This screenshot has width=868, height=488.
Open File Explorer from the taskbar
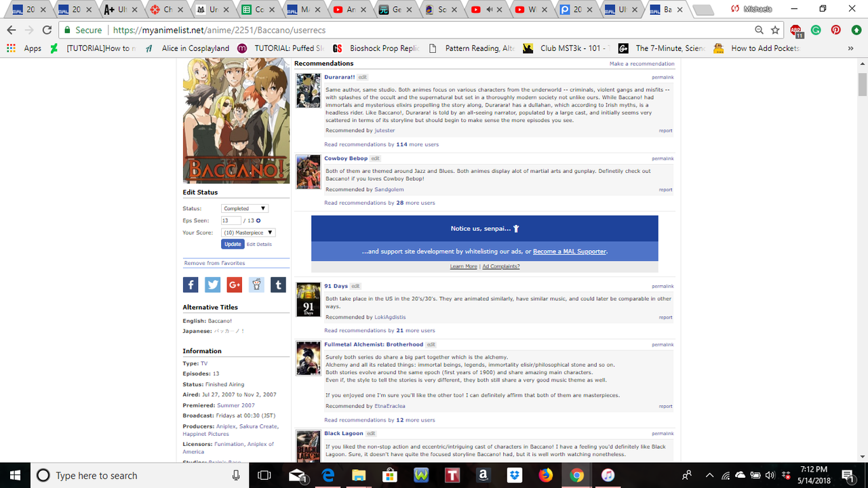[x=358, y=475]
